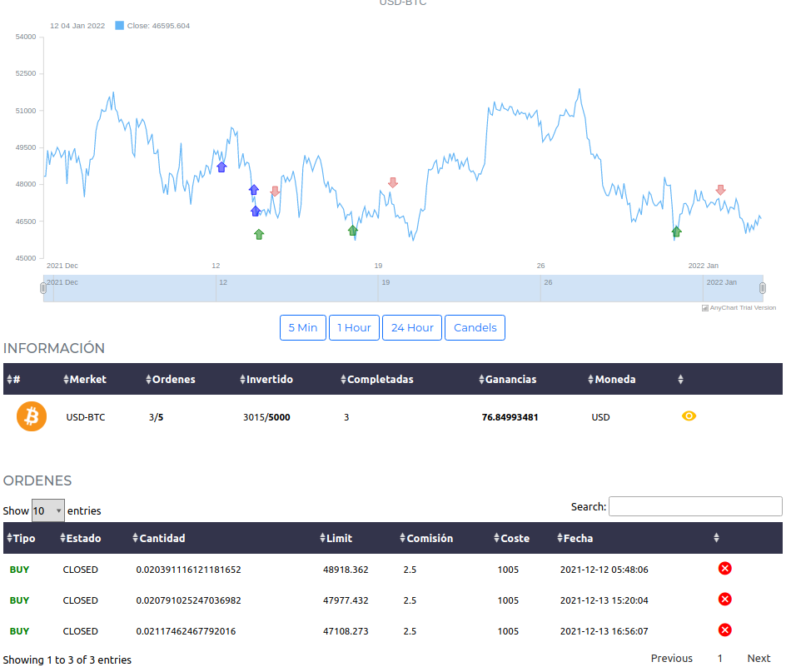Click the blue arrow marker before December 12
Screen dimensions: 791x672
coord(221,167)
